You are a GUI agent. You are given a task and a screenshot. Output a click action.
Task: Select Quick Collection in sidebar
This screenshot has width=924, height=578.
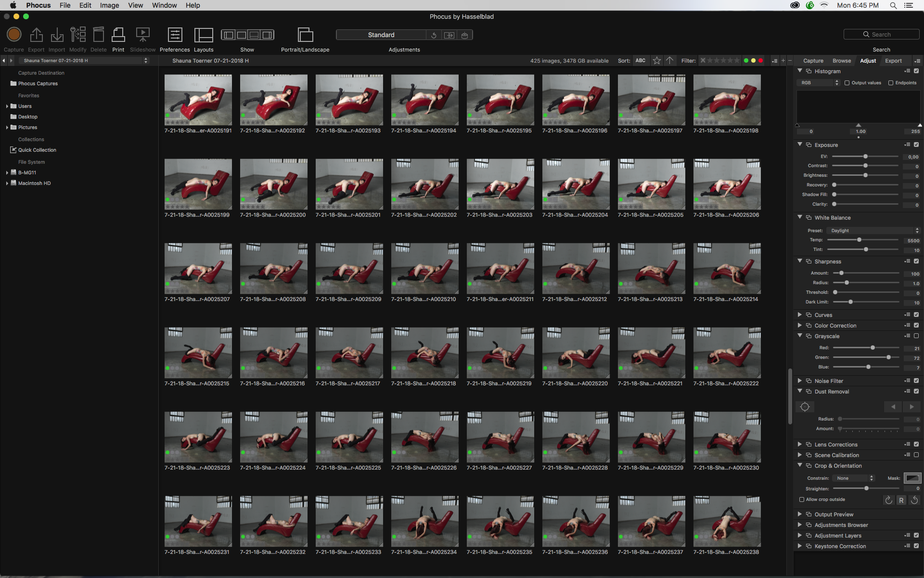37,150
